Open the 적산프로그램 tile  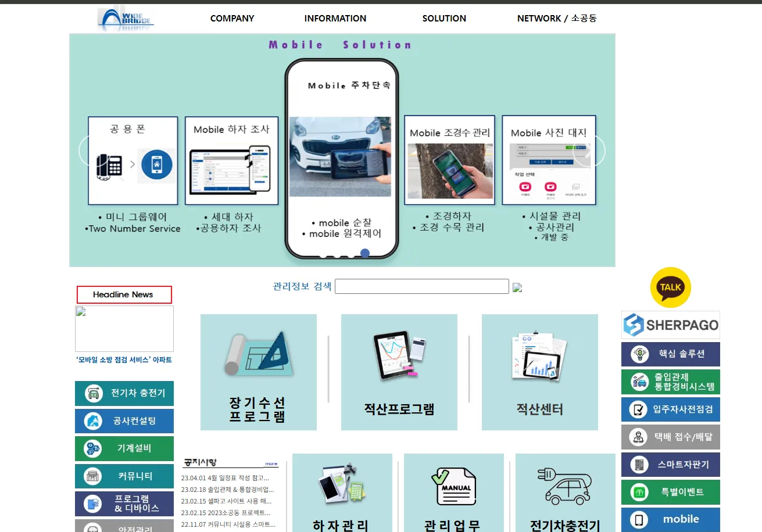[x=399, y=372]
